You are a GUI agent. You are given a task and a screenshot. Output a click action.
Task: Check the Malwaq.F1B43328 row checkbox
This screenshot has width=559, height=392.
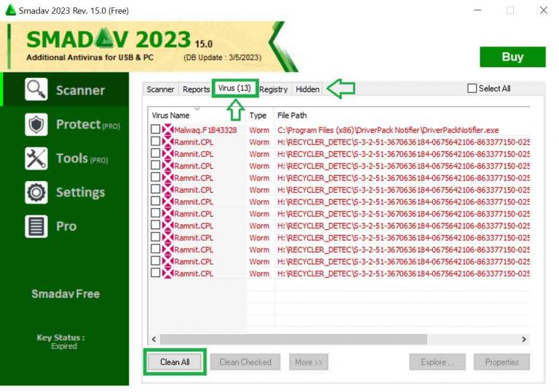coord(155,129)
